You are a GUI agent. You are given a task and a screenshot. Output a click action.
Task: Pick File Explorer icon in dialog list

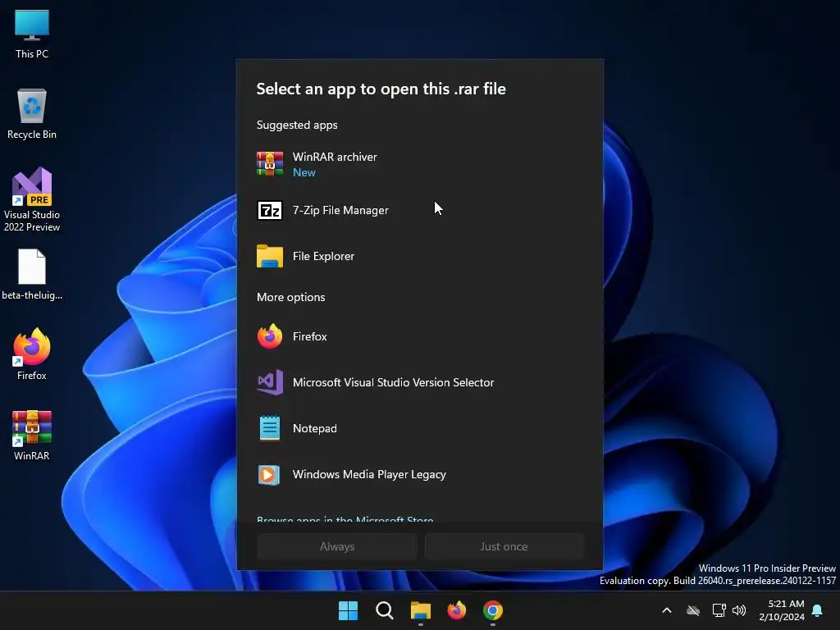(269, 256)
